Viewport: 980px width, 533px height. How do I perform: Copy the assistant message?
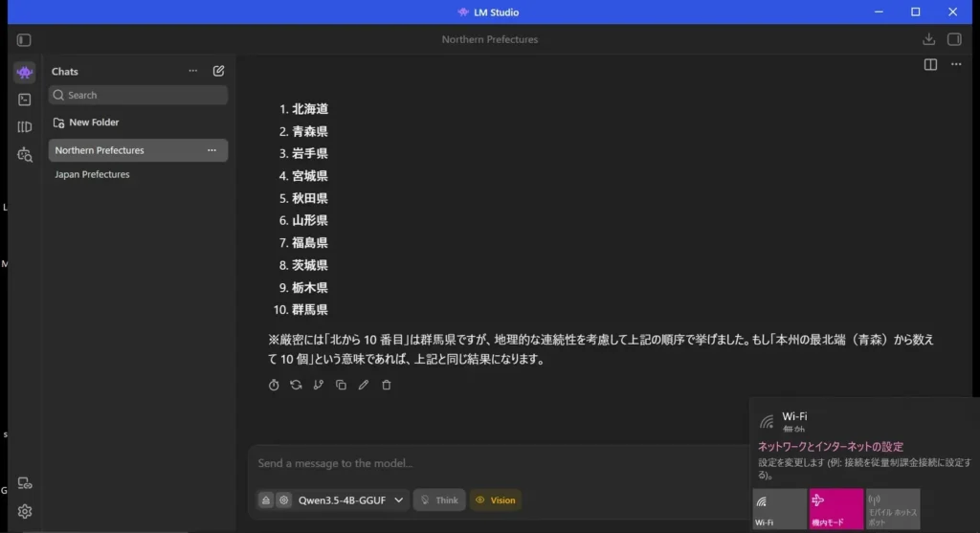(342, 385)
